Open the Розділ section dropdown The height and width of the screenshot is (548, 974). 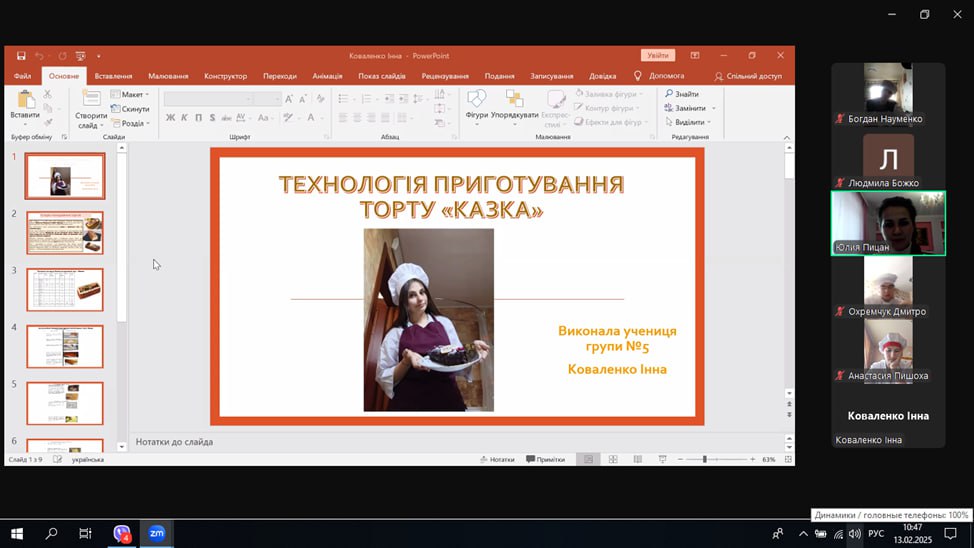(x=131, y=124)
